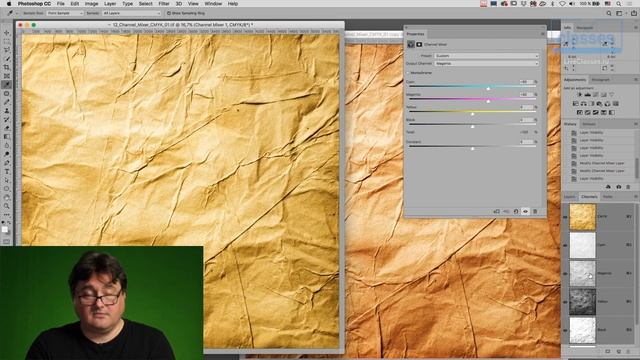The image size is (640, 360).
Task: Click Spotlight search icon in menu bar
Action: pyautogui.click(x=619, y=4)
